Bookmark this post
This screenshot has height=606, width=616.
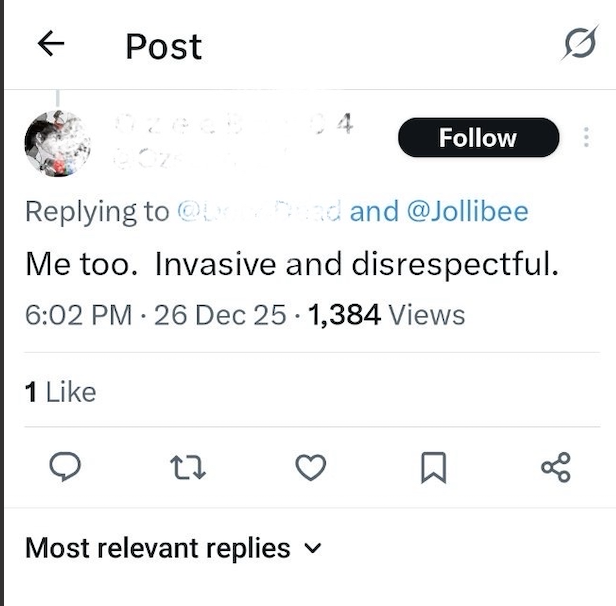433,467
